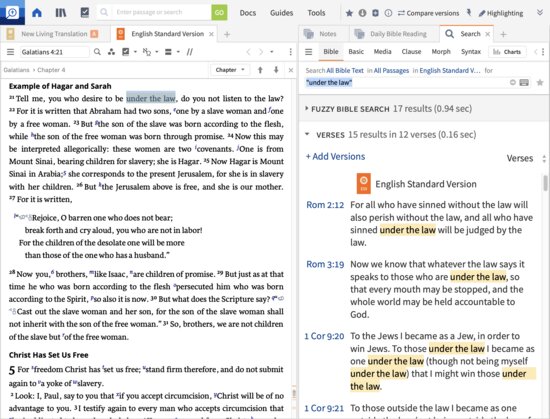Click the + Add Versions link
The width and height of the screenshot is (550, 419).
pos(335,156)
